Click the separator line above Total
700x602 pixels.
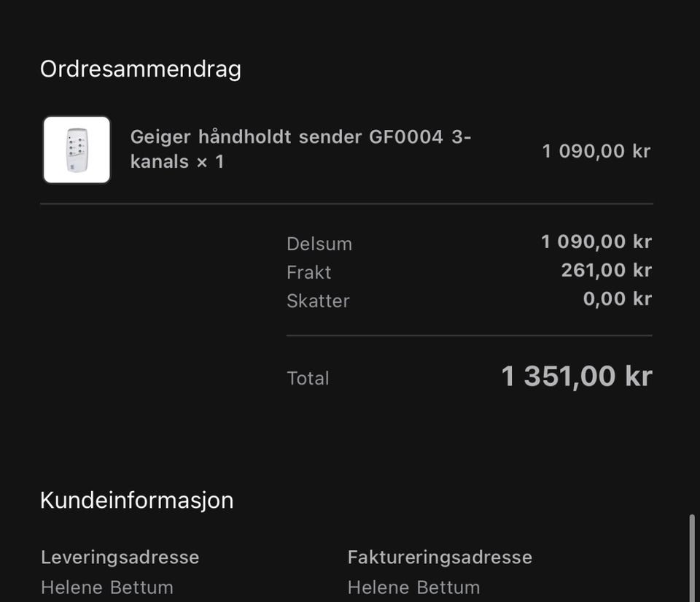coord(469,335)
